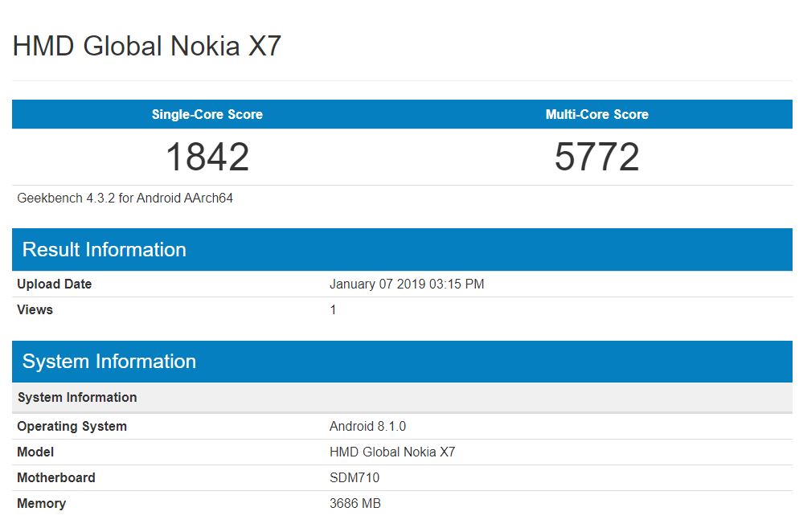Viewport: 799px width, 532px height.
Task: Select the "Memory" row label
Action: (x=41, y=503)
